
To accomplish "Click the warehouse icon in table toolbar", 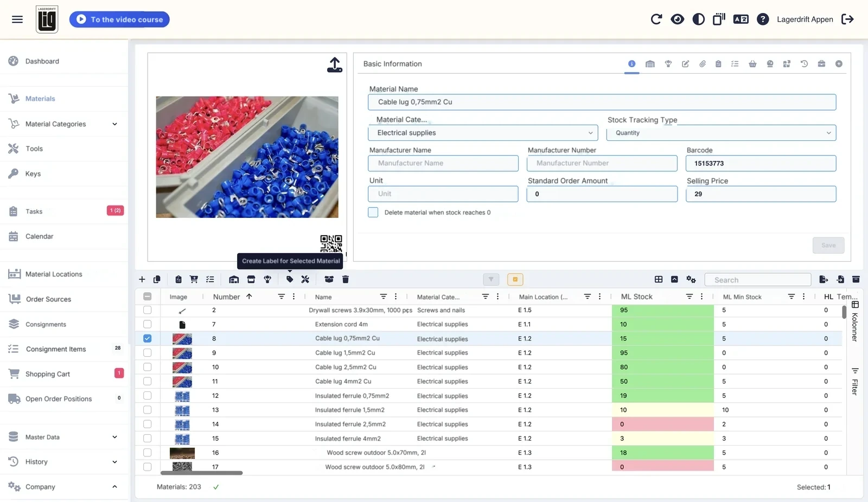I will [x=234, y=279].
